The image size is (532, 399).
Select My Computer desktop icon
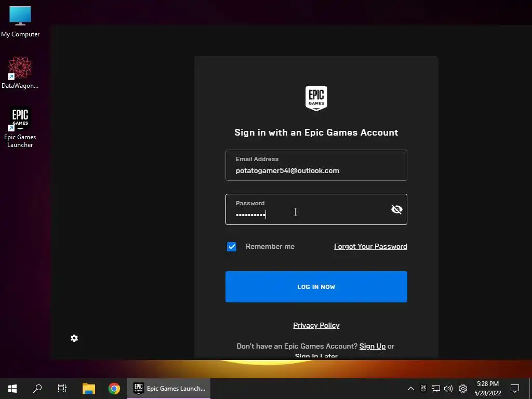pyautogui.click(x=20, y=22)
